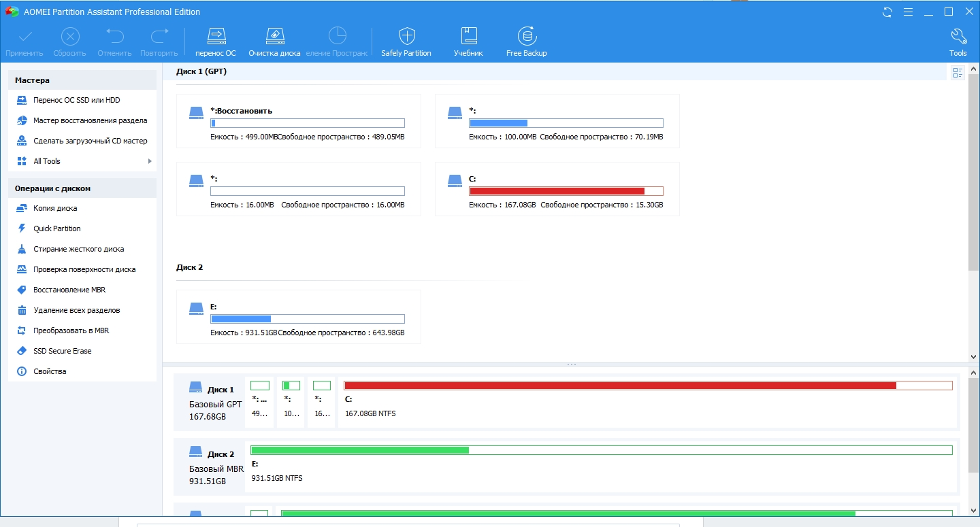Image resolution: width=980 pixels, height=527 pixels.
Task: Select the 100.00MB partition card
Action: [557, 121]
